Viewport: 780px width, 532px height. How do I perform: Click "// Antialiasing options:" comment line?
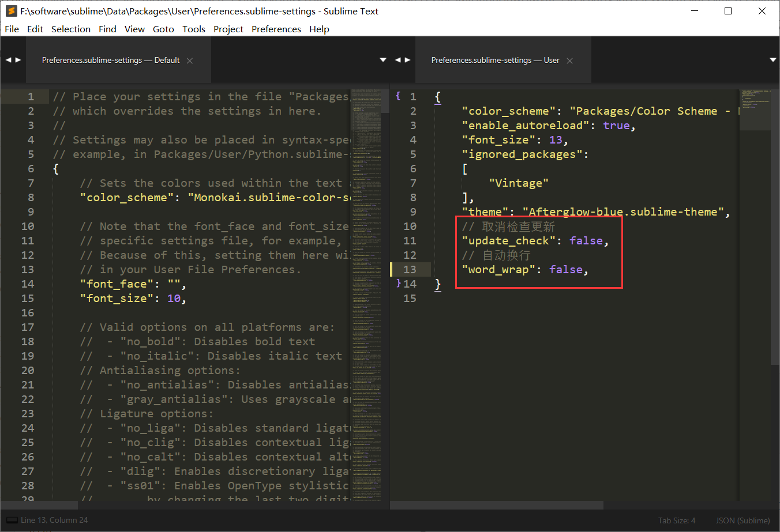pyautogui.click(x=160, y=370)
